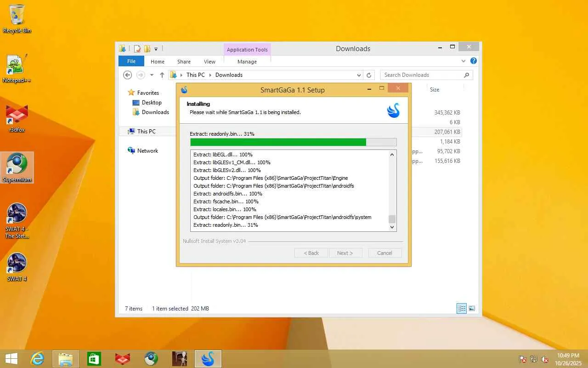Click the 207,061 KB file size cell
588x368 pixels.
pyautogui.click(x=447, y=132)
